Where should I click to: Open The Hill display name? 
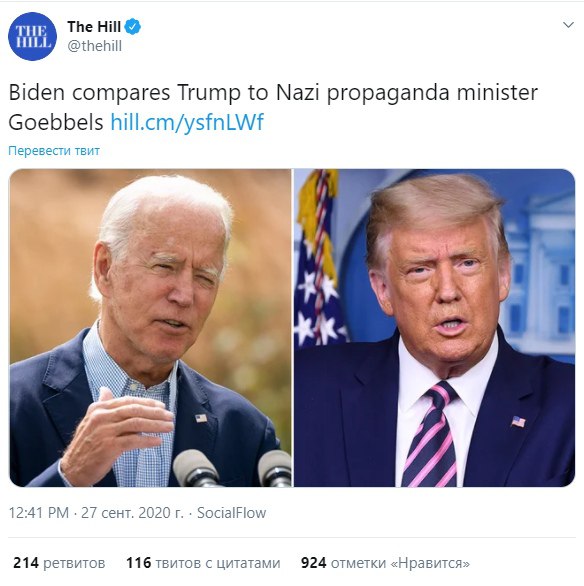(x=94, y=27)
